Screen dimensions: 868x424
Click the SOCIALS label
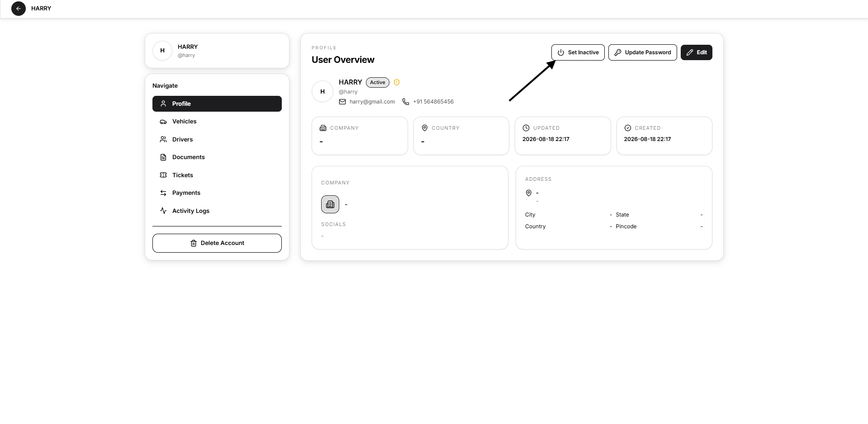(x=333, y=224)
